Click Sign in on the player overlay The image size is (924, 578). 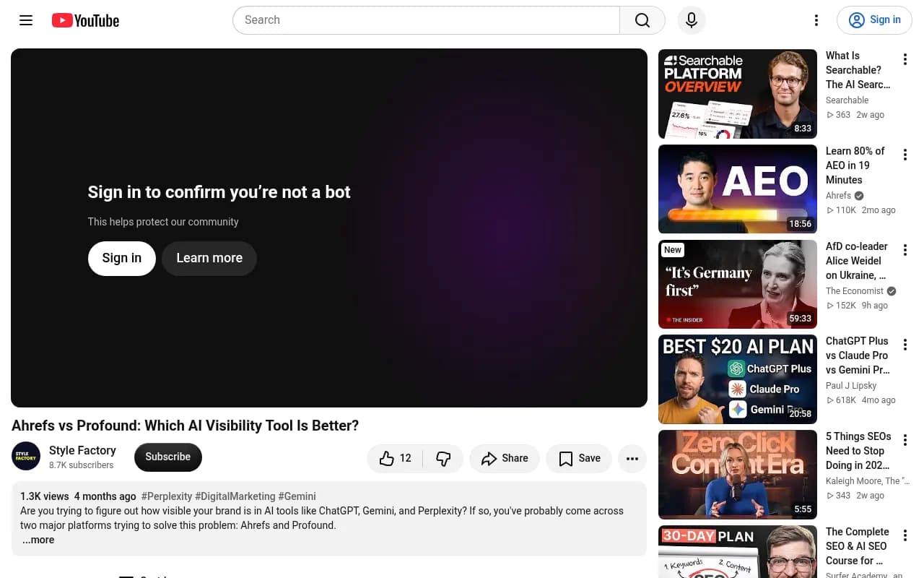click(x=122, y=258)
